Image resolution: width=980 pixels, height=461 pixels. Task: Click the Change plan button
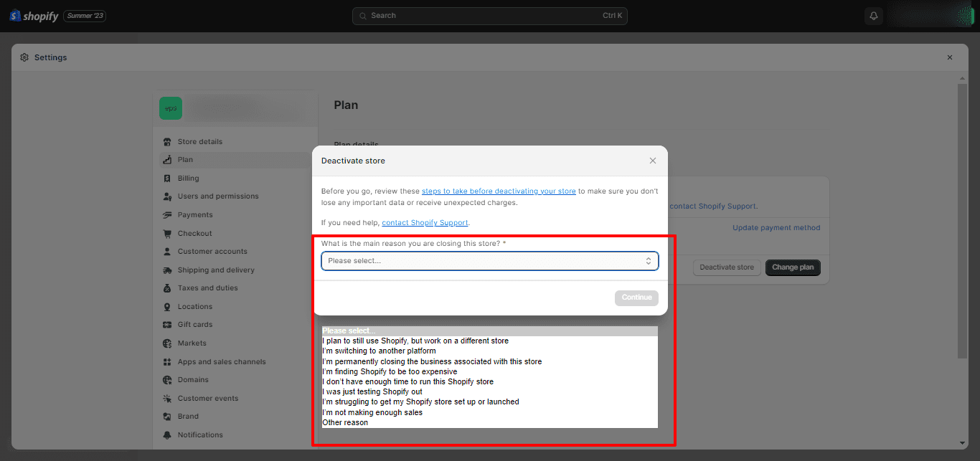pos(793,267)
